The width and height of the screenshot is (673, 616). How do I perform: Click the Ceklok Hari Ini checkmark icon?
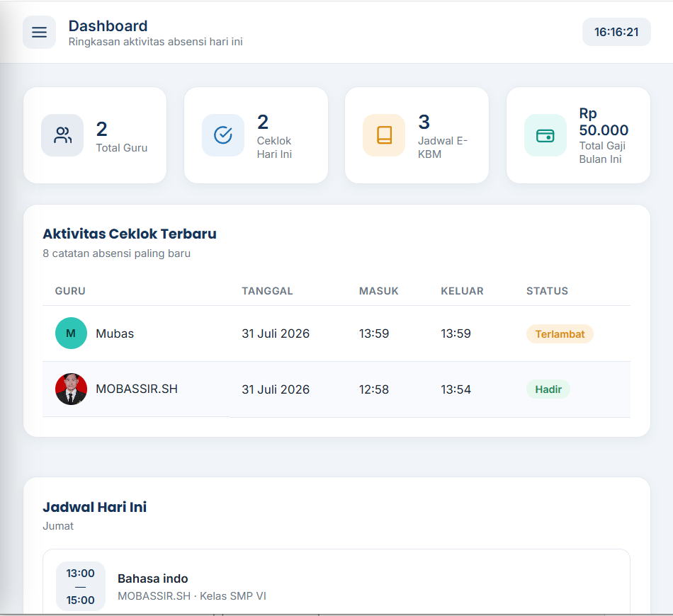point(223,135)
